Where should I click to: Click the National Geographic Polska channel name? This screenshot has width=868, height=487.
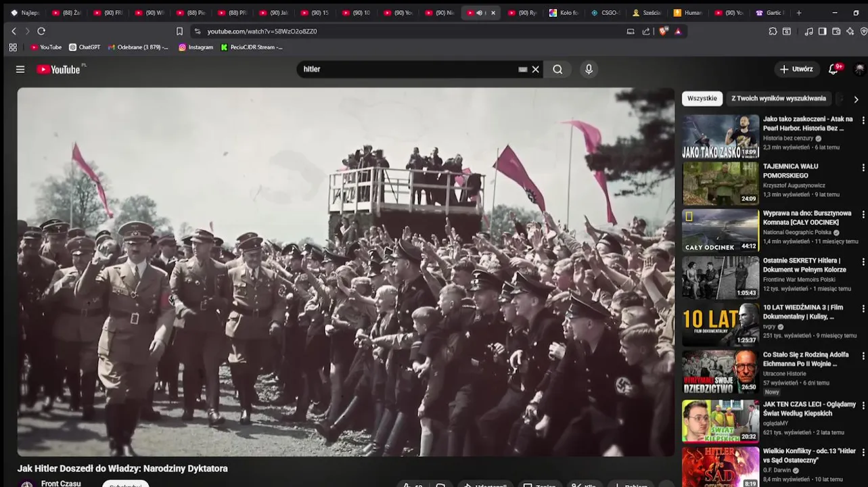[x=797, y=232]
